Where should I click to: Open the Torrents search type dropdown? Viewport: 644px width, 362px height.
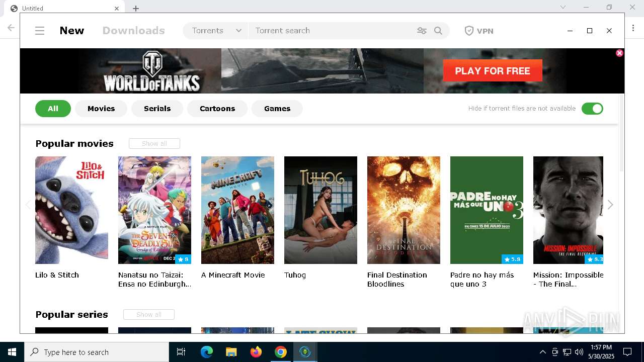click(x=216, y=31)
